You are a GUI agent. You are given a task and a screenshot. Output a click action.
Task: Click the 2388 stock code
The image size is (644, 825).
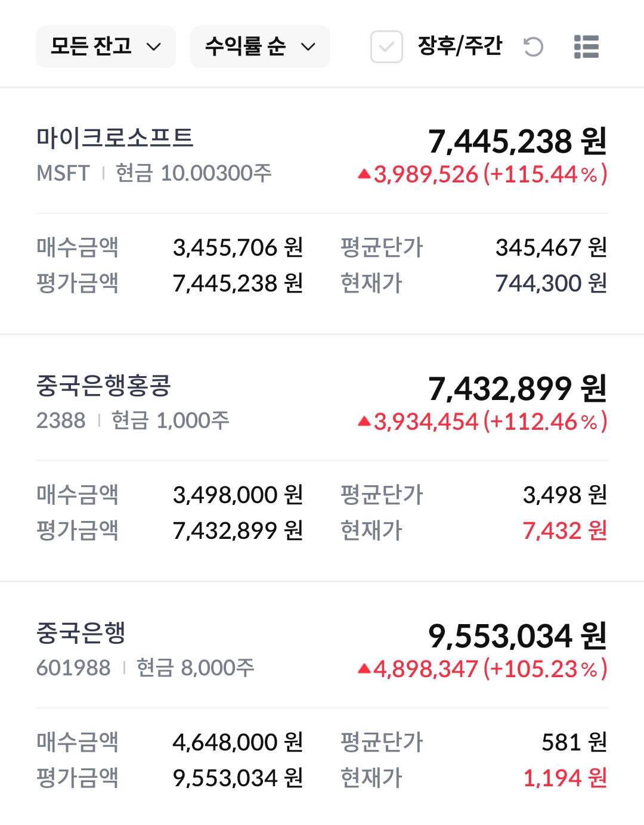click(61, 421)
